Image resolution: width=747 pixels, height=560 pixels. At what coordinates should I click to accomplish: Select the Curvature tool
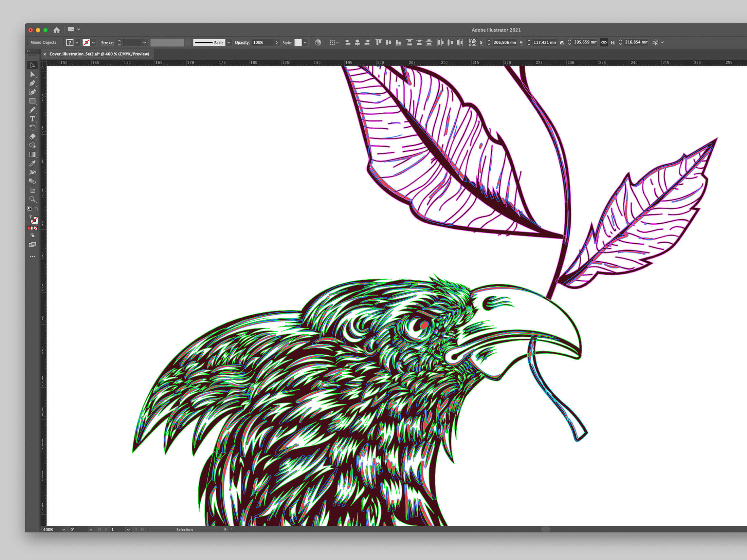point(33,92)
